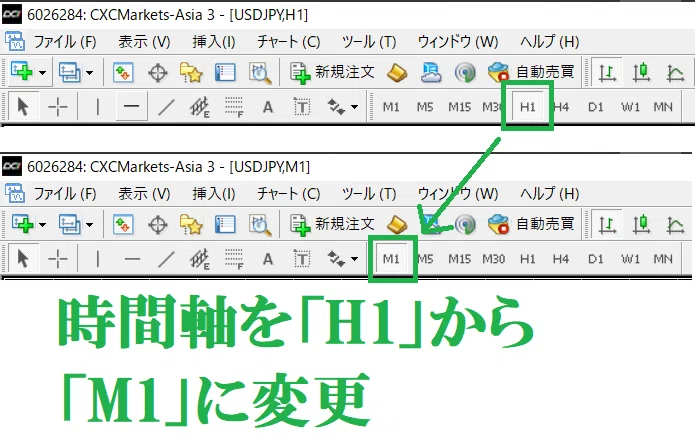This screenshot has width=695, height=438.
Task: Click 新規注文 button in USDJPY,H1 window
Action: (x=332, y=72)
